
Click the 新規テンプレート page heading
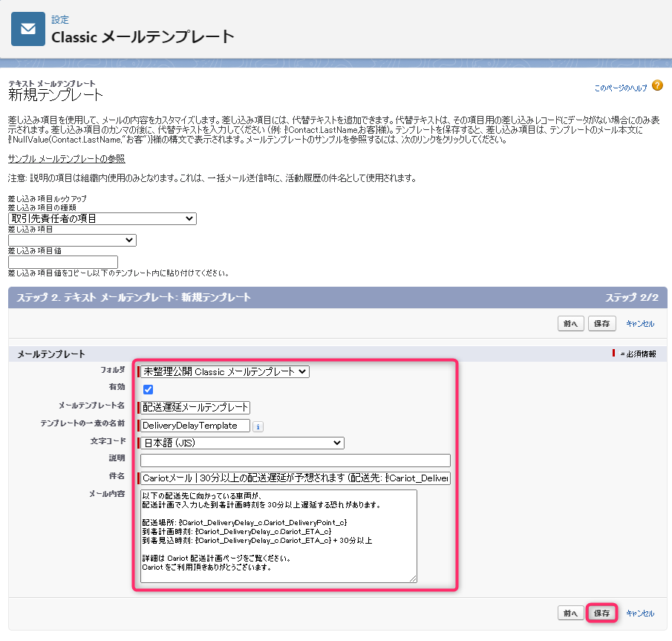tap(56, 95)
